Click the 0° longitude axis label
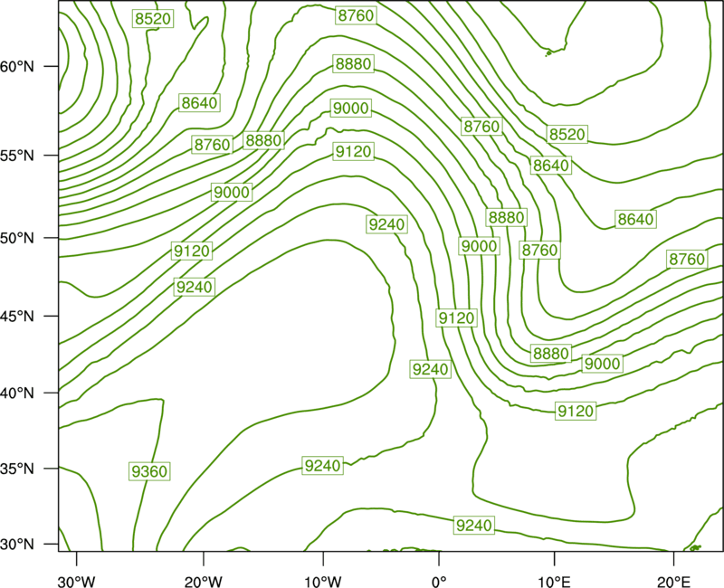This screenshot has height=588, width=724. (439, 582)
